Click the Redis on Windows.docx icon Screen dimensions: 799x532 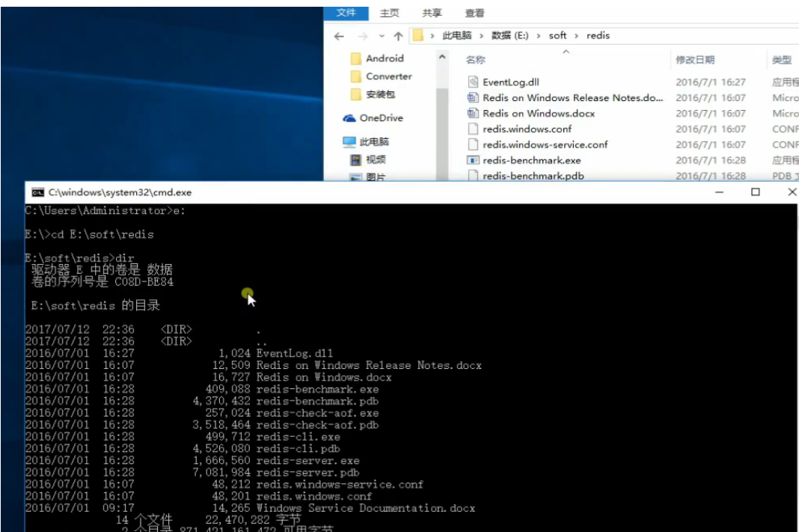tap(473, 114)
